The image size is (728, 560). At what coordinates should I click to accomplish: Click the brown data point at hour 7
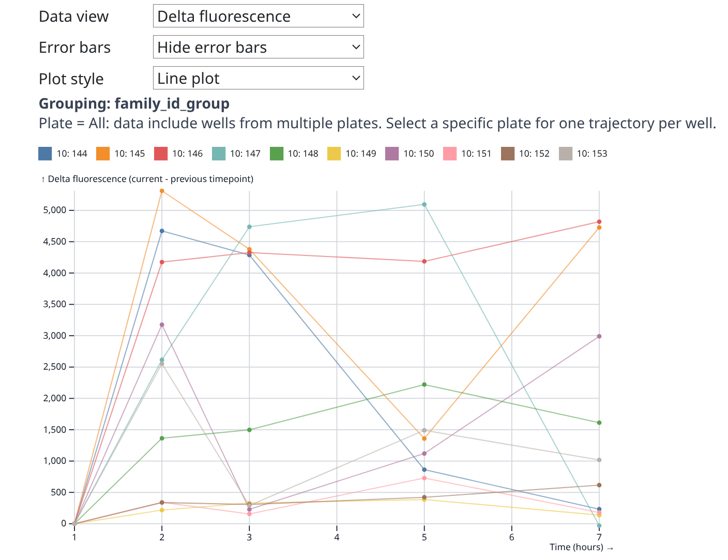[599, 485]
